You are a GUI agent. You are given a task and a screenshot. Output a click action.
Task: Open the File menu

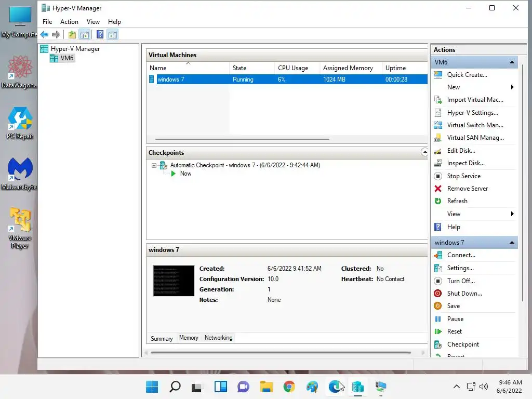click(47, 22)
